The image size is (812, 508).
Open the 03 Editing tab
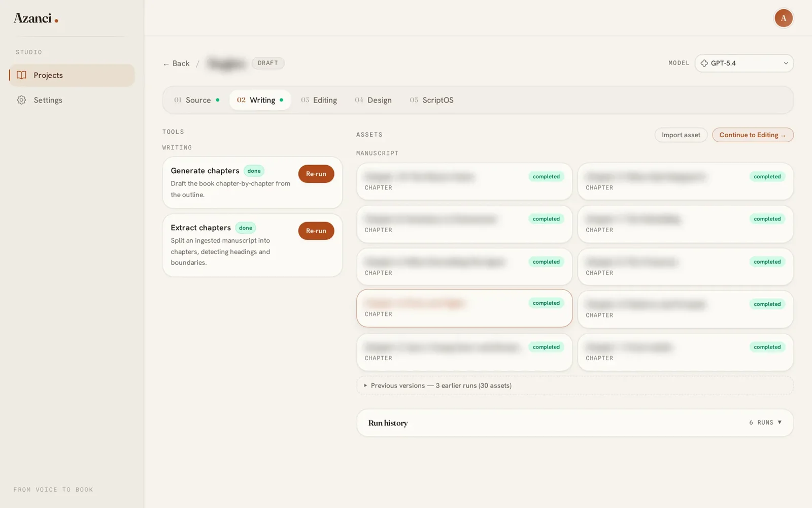click(319, 100)
